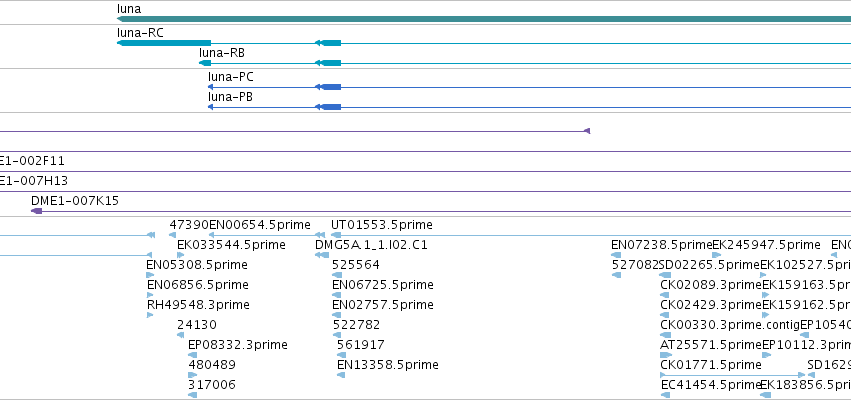The height and width of the screenshot is (400, 851).
Task: Click the EN00654.5prime EST label
Action: (x=260, y=225)
